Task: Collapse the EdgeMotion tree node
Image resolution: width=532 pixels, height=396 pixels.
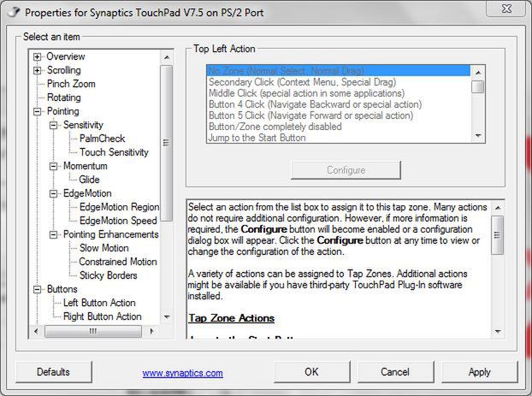Action: click(53, 194)
